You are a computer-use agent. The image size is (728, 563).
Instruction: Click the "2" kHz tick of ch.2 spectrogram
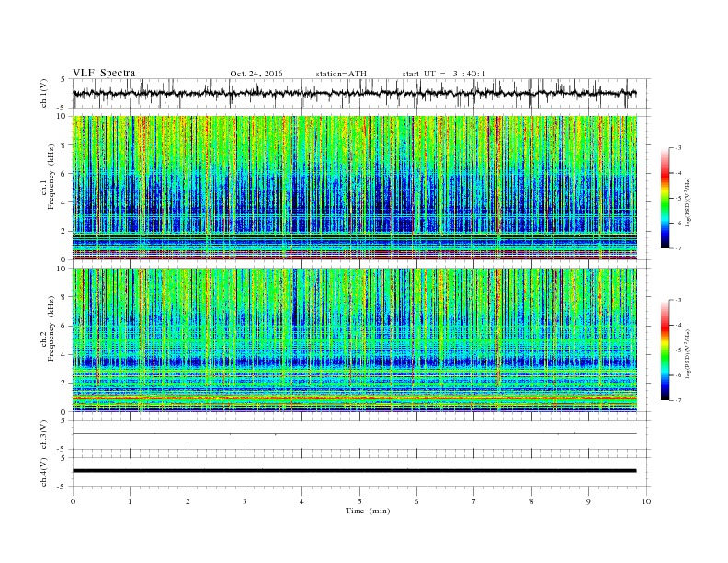click(64, 383)
